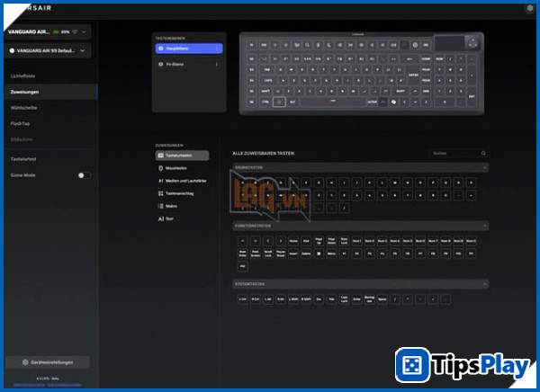Image resolution: width=540 pixels, height=392 pixels.
Task: Click the Maustasten mouse icon
Action: point(160,168)
